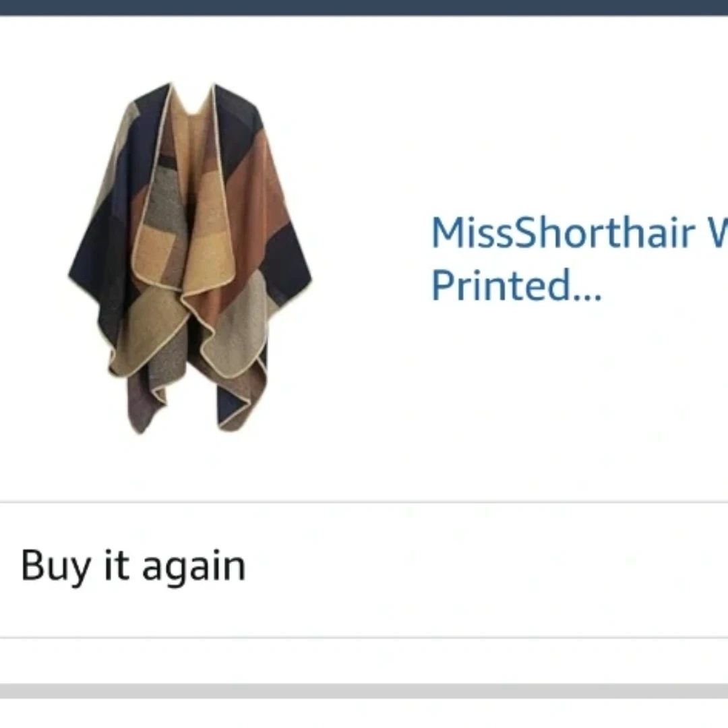Click the blank row below Buy it again
Viewport: 728px width, 728px height.
(x=364, y=661)
